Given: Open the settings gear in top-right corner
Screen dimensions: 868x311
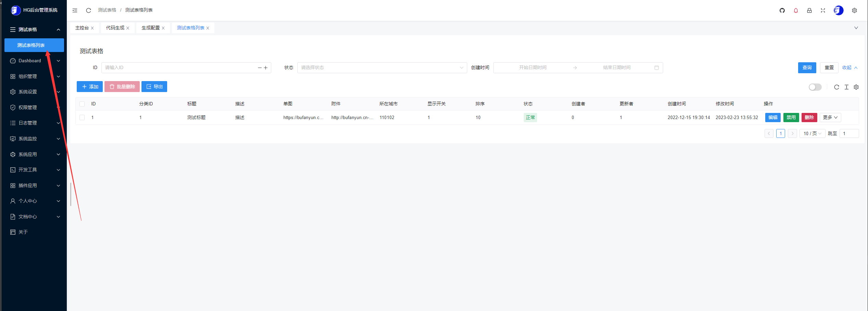Looking at the screenshot, I should [x=854, y=10].
